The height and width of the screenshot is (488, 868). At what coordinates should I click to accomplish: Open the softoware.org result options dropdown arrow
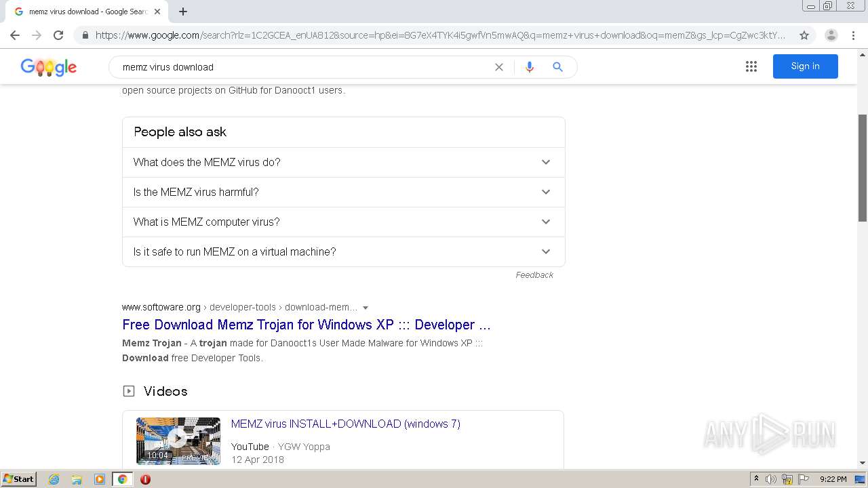pyautogui.click(x=366, y=308)
